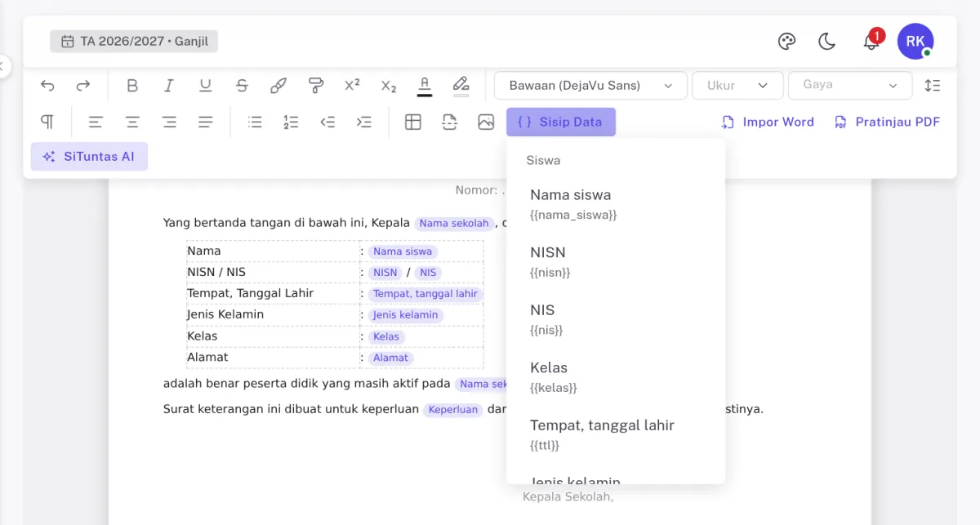The height and width of the screenshot is (525, 980).
Task: Insert the Nama siswa field
Action: [x=616, y=204]
